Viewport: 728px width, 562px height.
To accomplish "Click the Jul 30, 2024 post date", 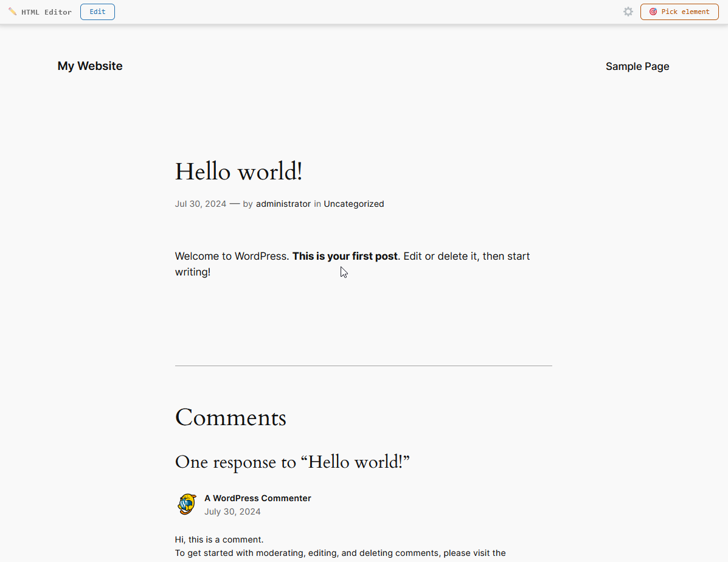I will [201, 204].
